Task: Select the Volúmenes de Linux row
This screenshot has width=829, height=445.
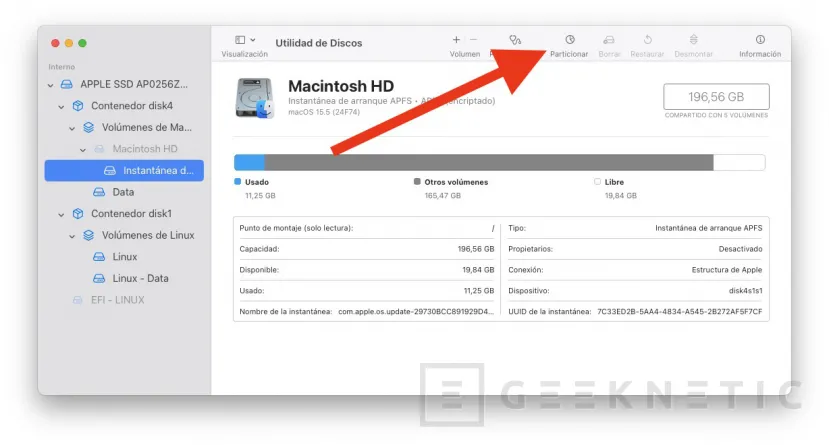Action: pos(124,235)
